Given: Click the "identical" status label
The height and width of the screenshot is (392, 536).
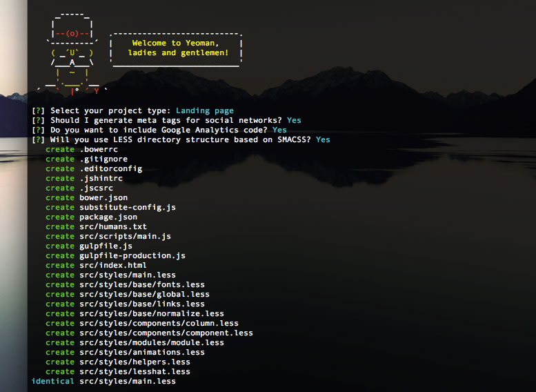Looking at the screenshot, I should [x=52, y=381].
